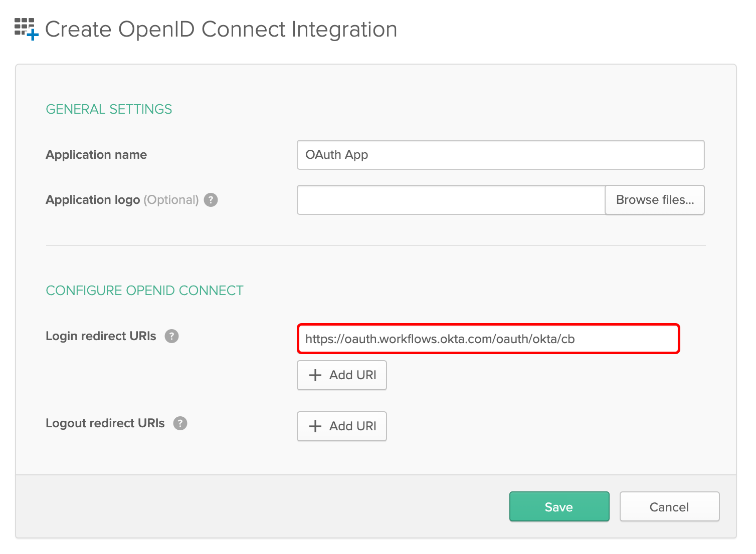The height and width of the screenshot is (554, 756).
Task: Click the CONFIGURE OPENID CONNECT heading
Action: tap(144, 291)
